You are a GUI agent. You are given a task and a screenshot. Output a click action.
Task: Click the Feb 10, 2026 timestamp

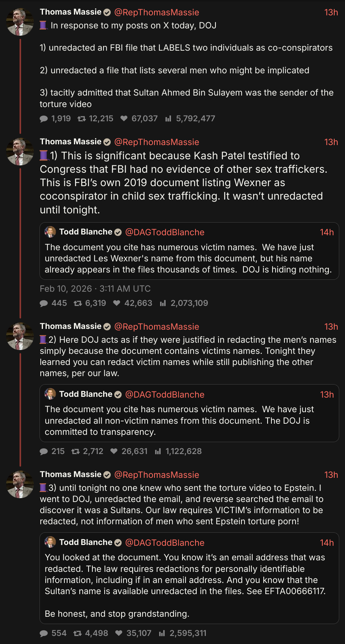click(x=95, y=289)
